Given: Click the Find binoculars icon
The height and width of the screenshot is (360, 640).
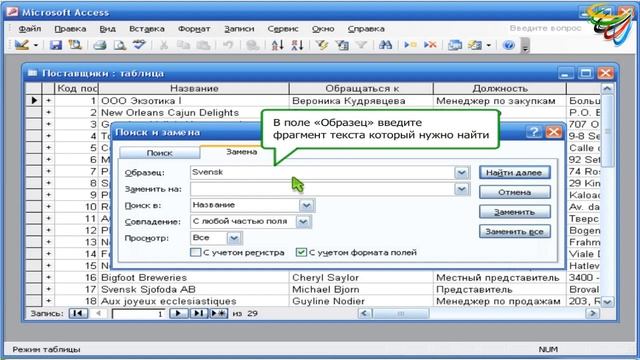Looking at the screenshot, I should coord(385,45).
